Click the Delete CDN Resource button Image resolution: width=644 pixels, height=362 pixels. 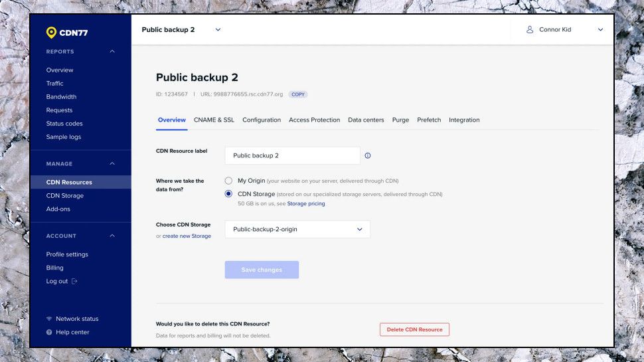click(414, 329)
